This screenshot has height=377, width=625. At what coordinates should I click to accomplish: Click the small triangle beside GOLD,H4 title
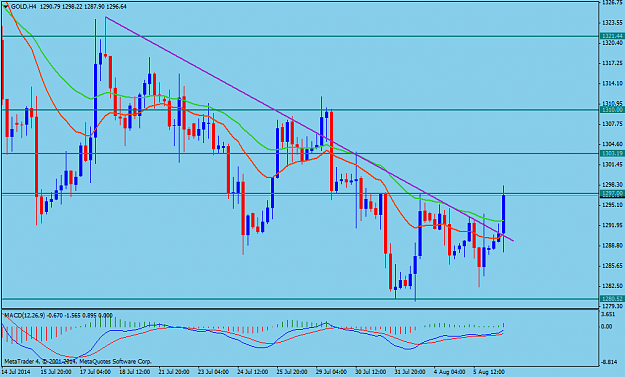5,7
